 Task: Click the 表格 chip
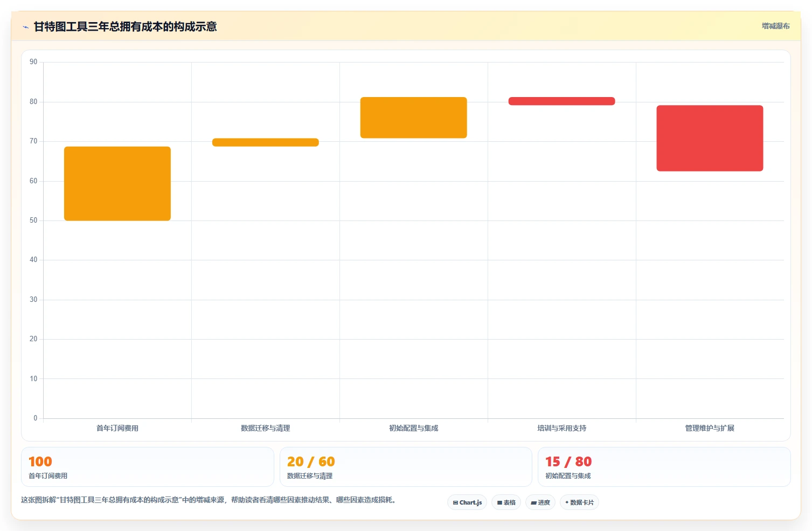pos(506,502)
